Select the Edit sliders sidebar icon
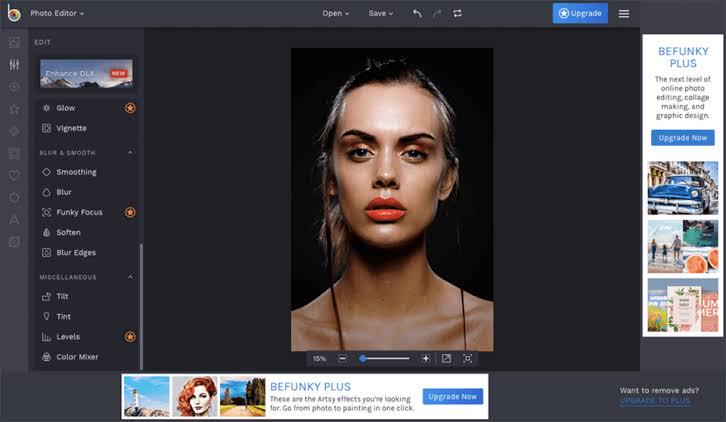The width and height of the screenshot is (726, 422). click(14, 65)
